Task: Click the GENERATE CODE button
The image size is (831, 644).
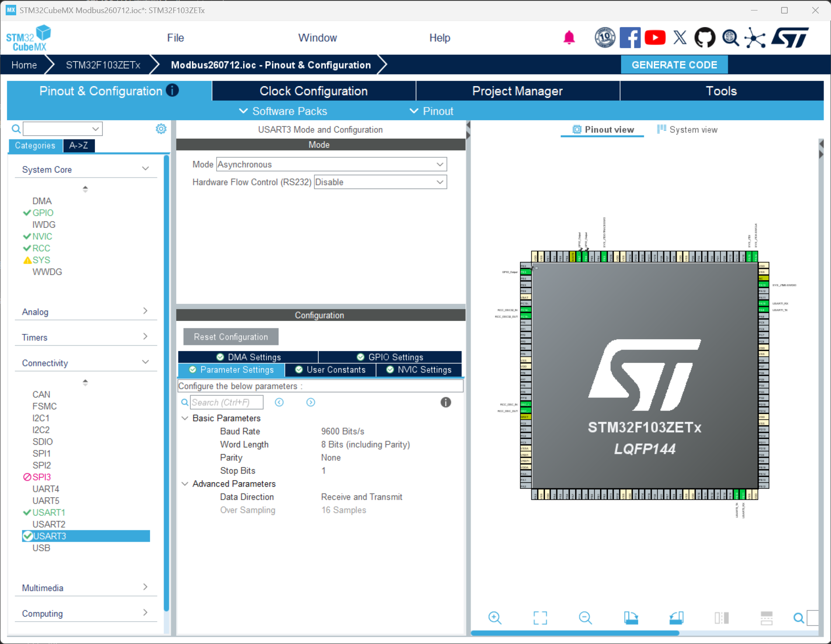Action: (x=674, y=65)
